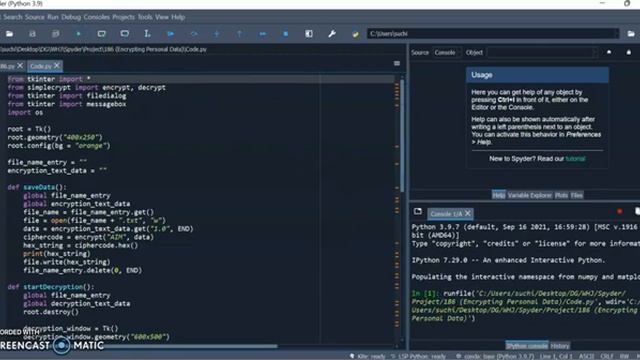
Task: Switch to the Variable Explorer tab
Action: 530,195
